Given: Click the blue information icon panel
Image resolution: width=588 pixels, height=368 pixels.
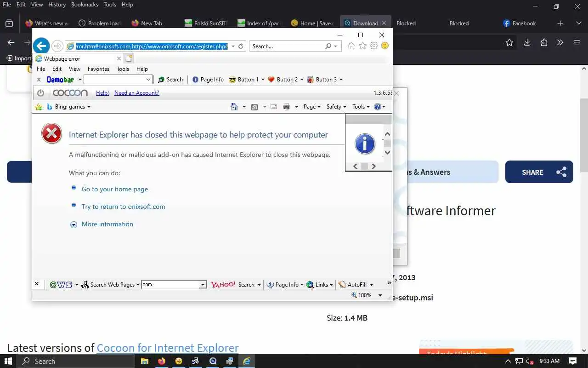Looking at the screenshot, I should 365,144.
